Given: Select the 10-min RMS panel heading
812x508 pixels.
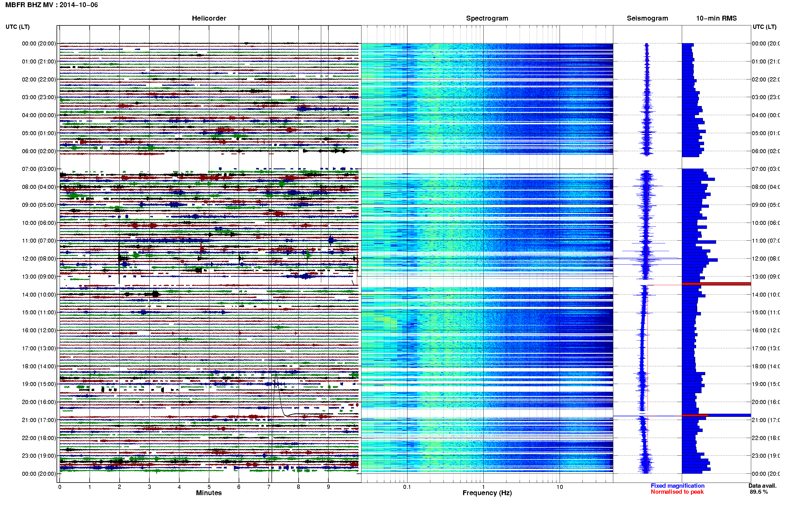Looking at the screenshot, I should coord(716,19).
